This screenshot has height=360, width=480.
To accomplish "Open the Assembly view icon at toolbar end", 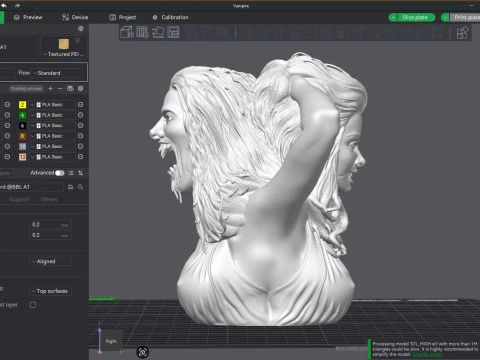I will 462,33.
